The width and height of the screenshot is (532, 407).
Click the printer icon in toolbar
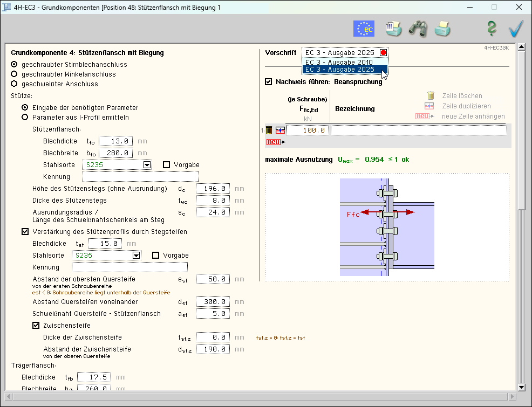click(x=442, y=29)
